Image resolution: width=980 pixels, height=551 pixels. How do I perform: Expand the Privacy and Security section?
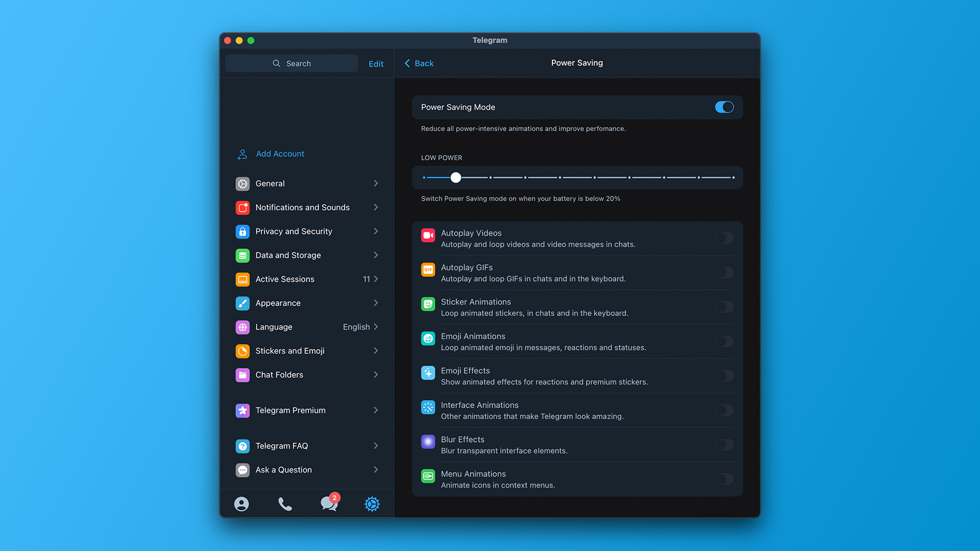pyautogui.click(x=306, y=231)
